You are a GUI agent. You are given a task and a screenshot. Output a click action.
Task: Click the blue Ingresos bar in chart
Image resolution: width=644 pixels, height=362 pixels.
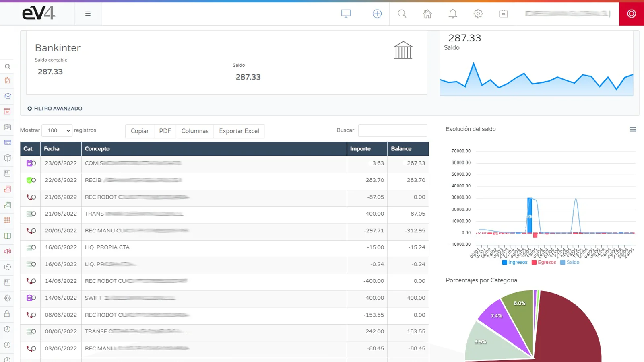[530, 216]
